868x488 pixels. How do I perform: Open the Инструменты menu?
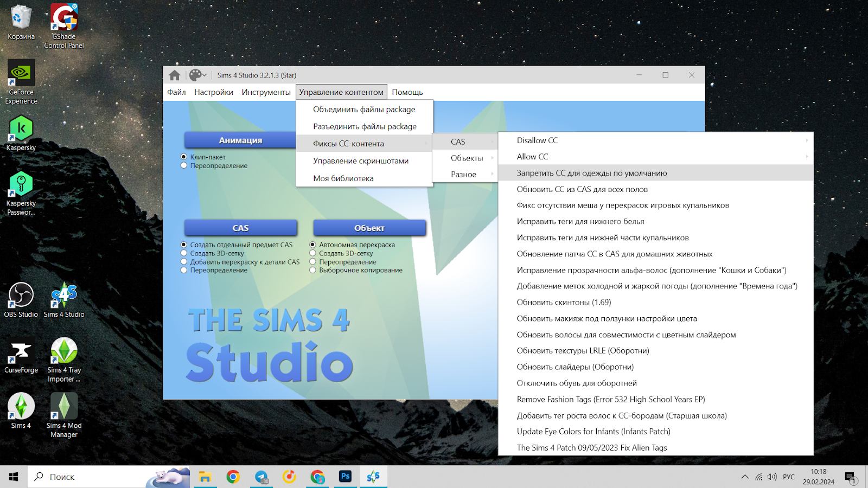(266, 92)
